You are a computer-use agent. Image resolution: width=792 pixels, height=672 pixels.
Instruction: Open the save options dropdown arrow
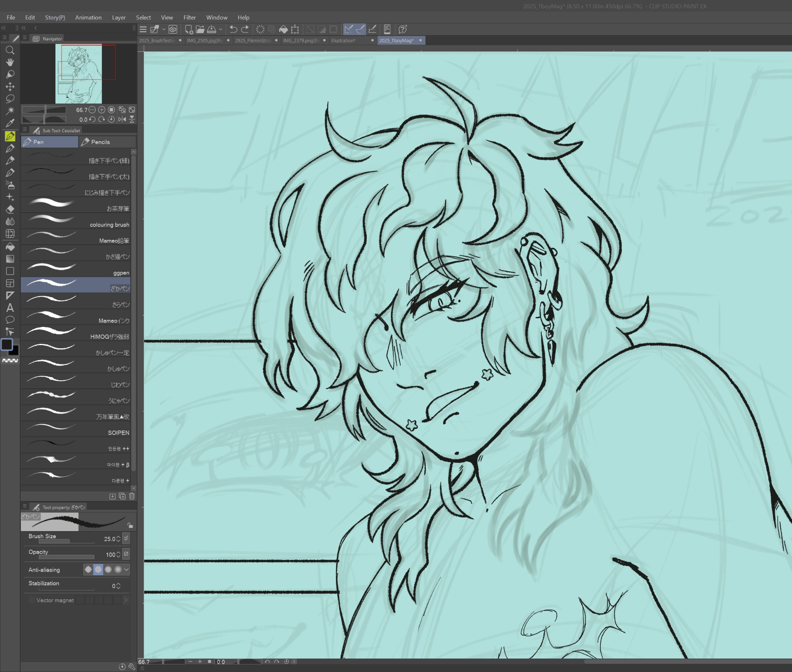tap(221, 29)
